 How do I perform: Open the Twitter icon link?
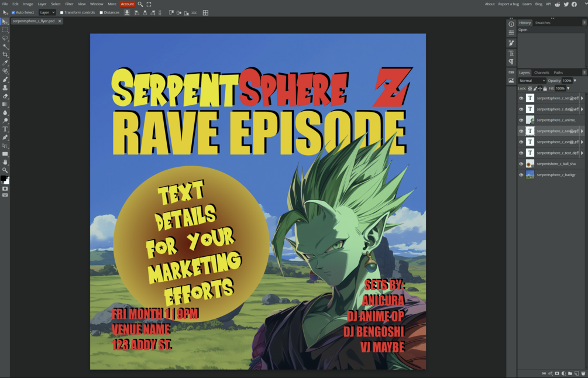pyautogui.click(x=566, y=4)
